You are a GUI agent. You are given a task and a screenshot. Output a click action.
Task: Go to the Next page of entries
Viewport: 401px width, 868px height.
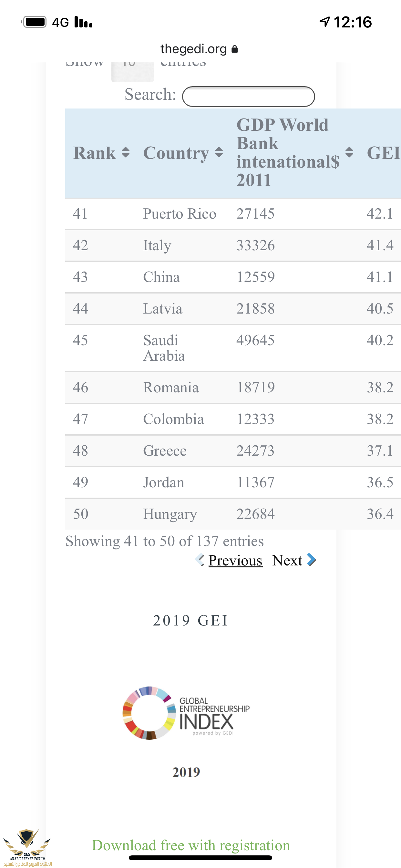pyautogui.click(x=287, y=561)
